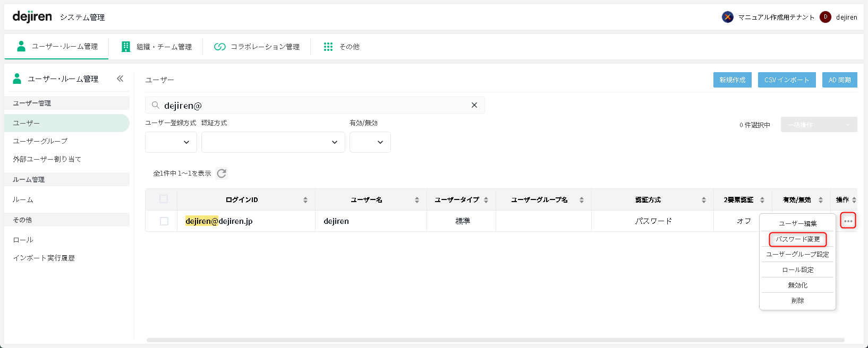
Task: Tick the select-all checkbox in table header
Action: (164, 199)
